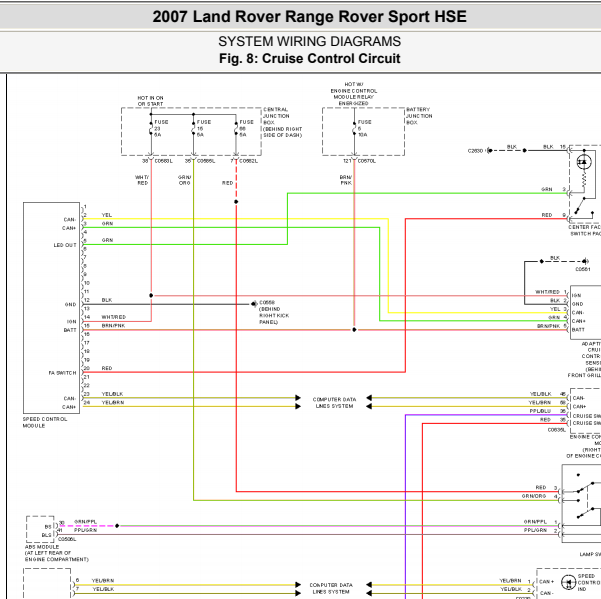Select the LED OUT pin label
601x599 pixels.
65,245
